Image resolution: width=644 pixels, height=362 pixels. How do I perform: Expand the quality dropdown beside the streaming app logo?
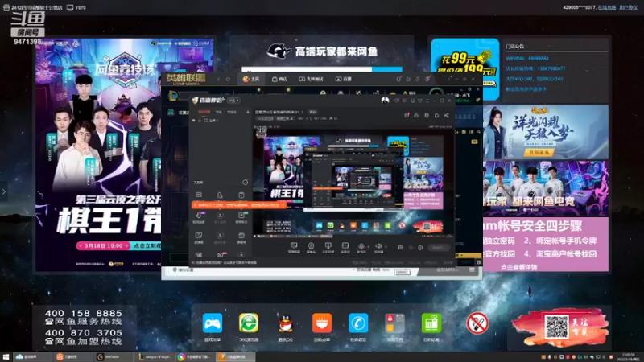pyautogui.click(x=233, y=100)
